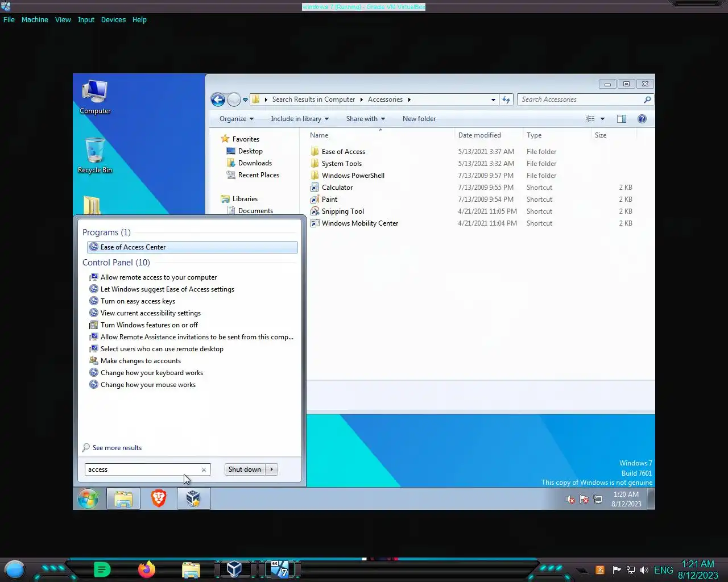
Task: Expand the Share with dropdown
Action: (366, 119)
